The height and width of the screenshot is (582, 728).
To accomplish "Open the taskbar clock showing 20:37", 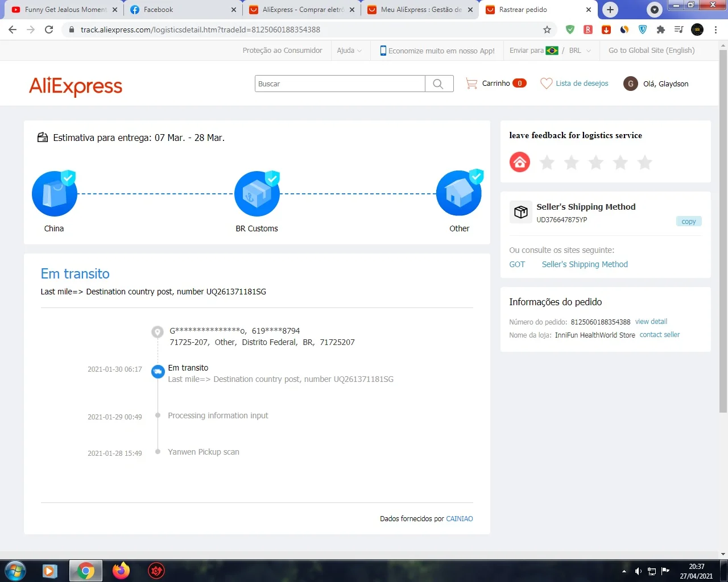I will [696, 571].
